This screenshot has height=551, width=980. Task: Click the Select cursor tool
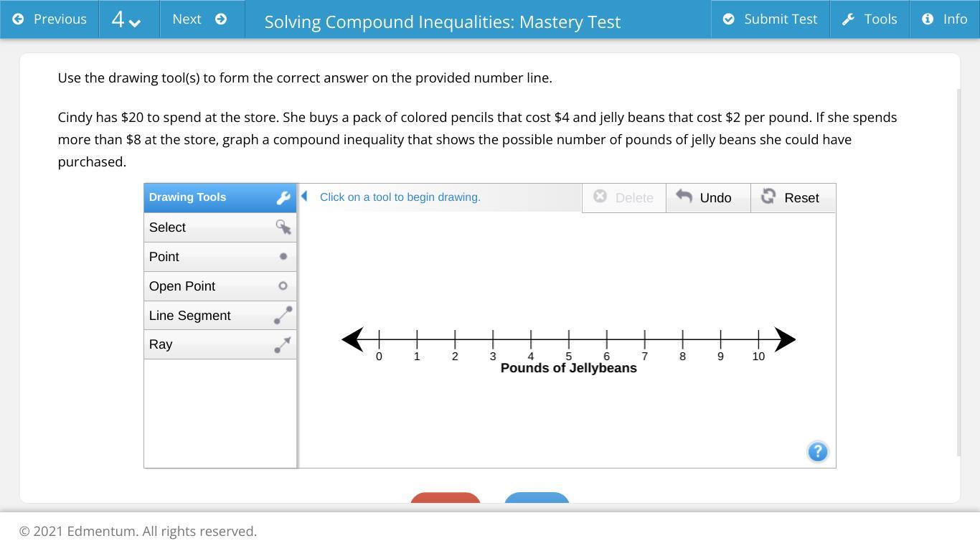click(x=220, y=227)
